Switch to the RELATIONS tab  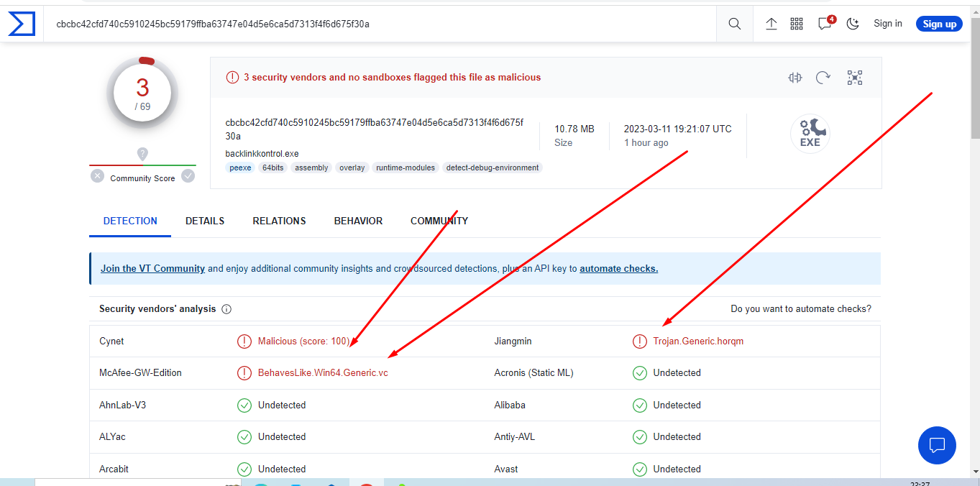pos(279,221)
